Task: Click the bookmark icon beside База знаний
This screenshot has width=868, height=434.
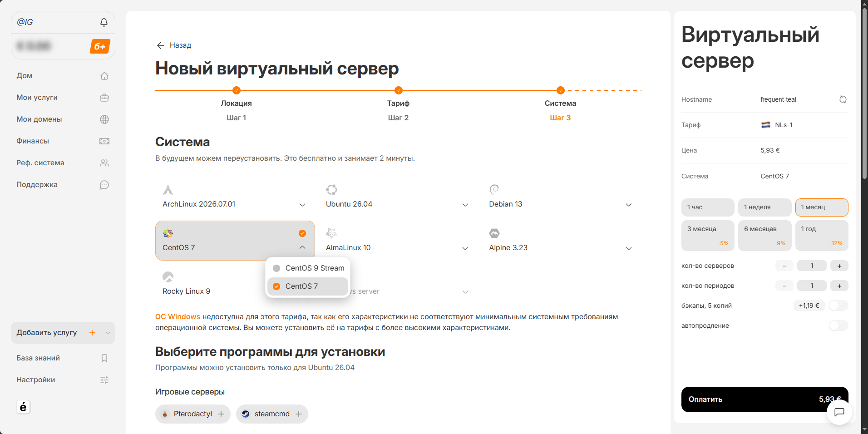Action: click(x=104, y=358)
